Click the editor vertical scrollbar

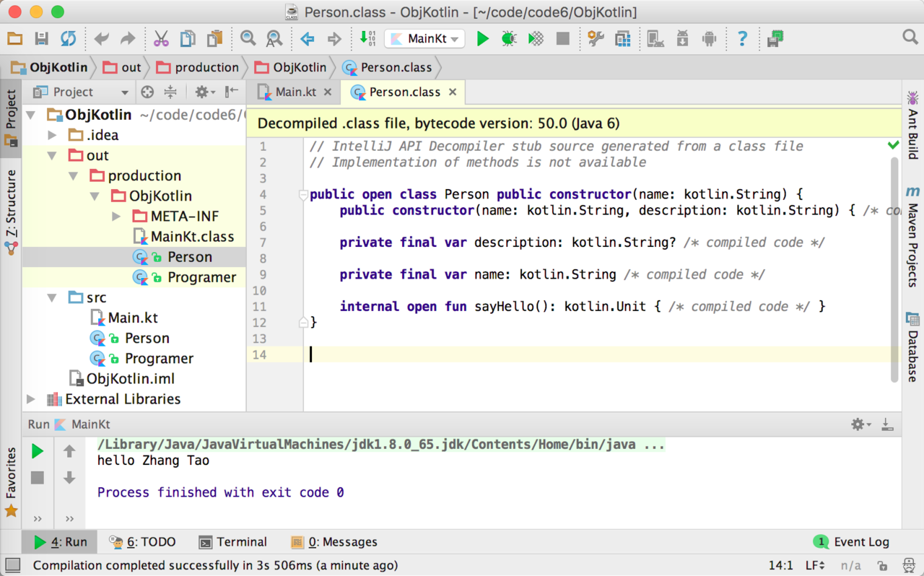coord(894,269)
